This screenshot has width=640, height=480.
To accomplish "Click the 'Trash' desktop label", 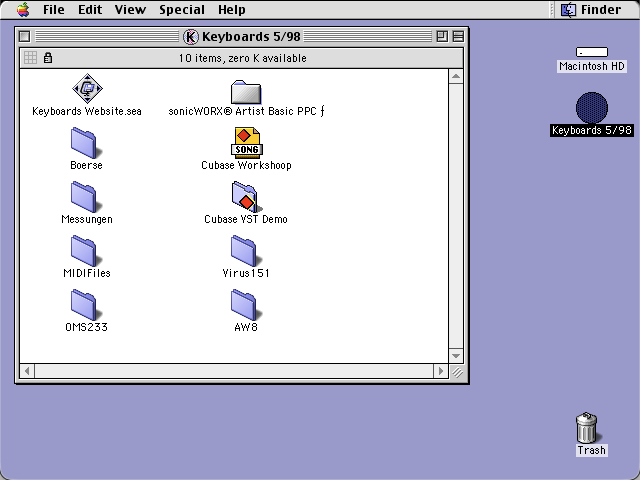I will [591, 450].
